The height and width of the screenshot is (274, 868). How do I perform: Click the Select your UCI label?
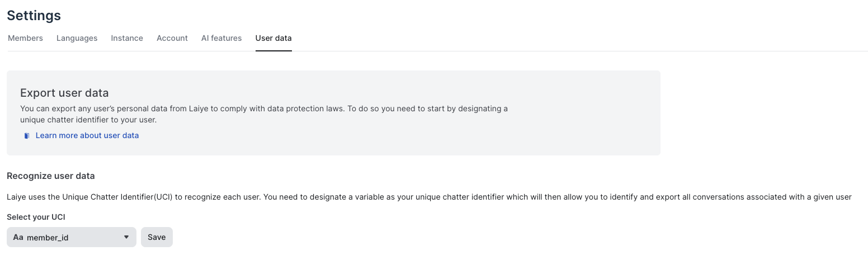click(x=36, y=217)
